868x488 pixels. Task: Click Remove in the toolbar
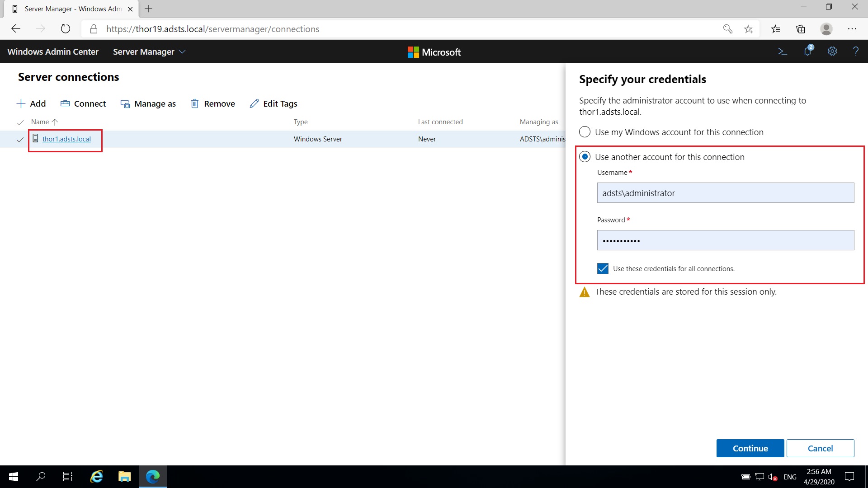213,103
